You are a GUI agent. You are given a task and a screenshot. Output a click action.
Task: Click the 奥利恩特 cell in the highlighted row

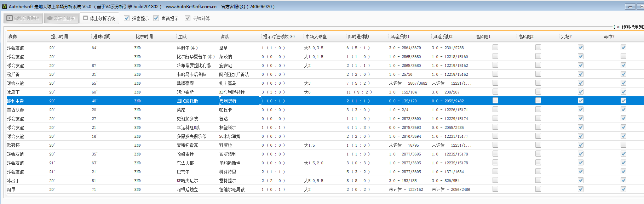228,101
